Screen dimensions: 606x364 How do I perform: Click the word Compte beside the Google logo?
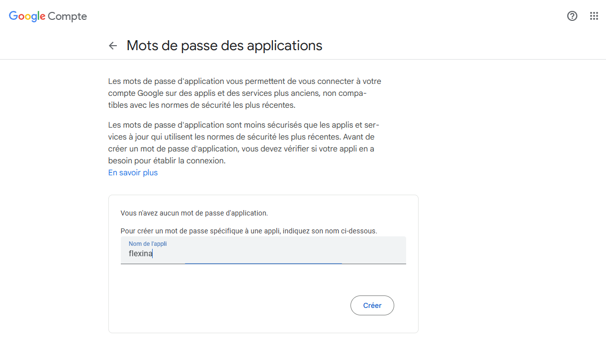point(68,16)
